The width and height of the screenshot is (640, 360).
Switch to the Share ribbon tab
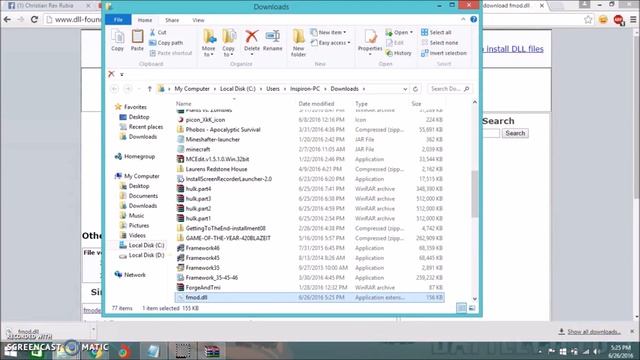[x=172, y=20]
